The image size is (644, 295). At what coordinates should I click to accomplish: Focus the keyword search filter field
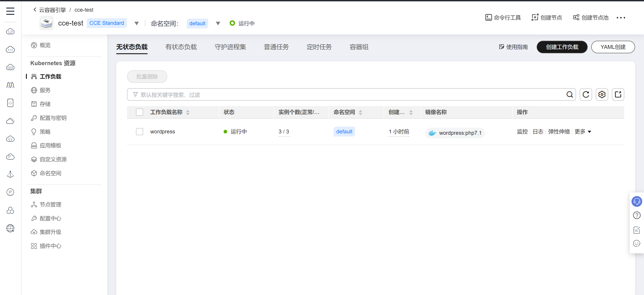351,95
